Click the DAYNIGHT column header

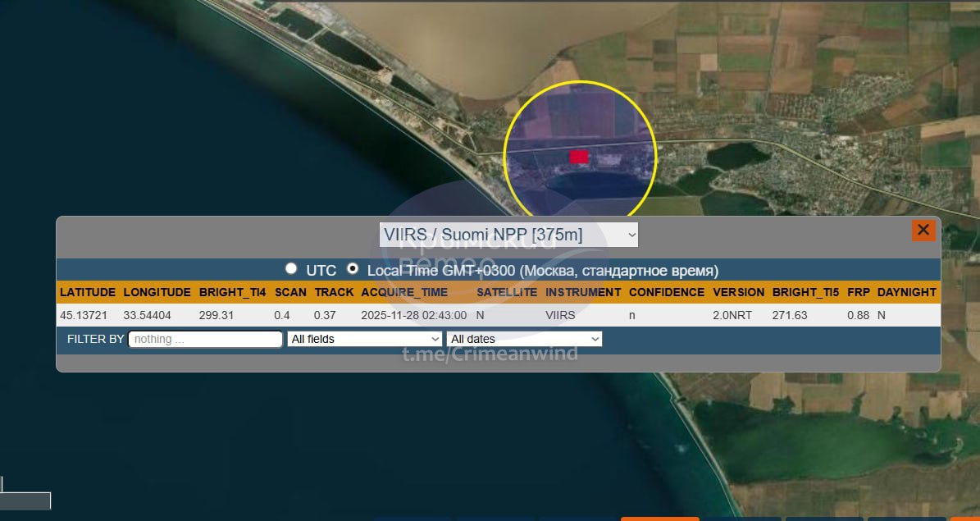coord(906,292)
